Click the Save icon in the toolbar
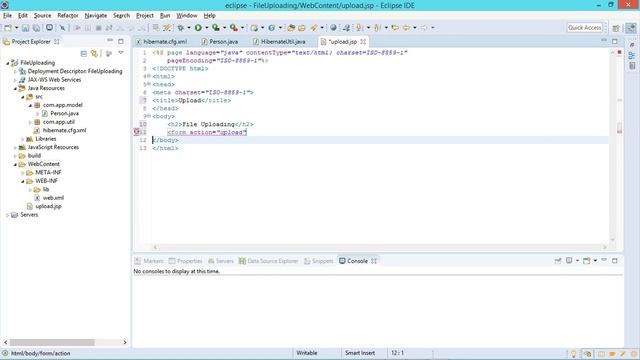The height and width of the screenshot is (360, 640). [x=25, y=28]
